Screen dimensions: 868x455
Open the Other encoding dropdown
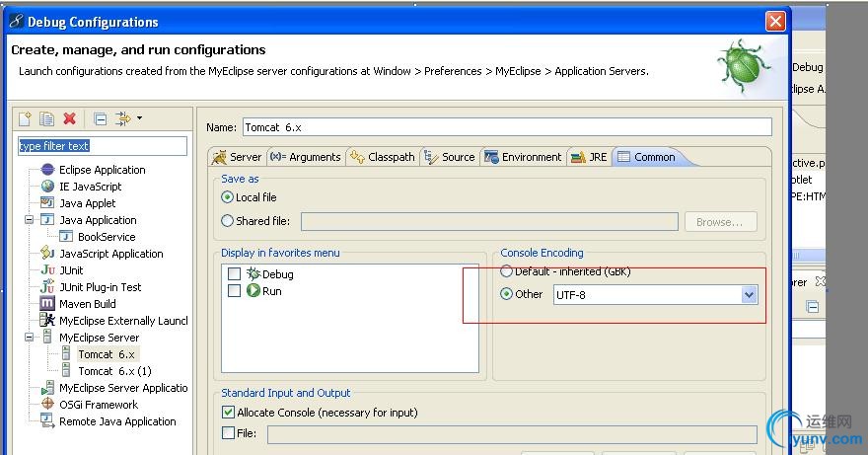coord(749,294)
